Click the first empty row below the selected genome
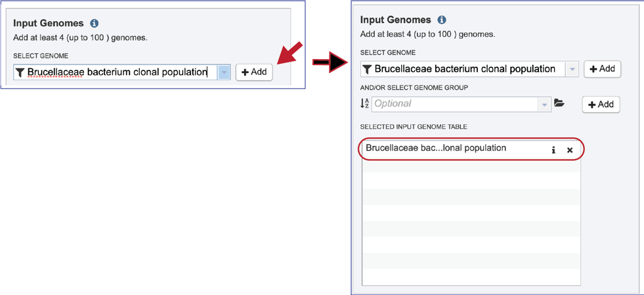Image resolution: width=644 pixels, height=295 pixels. point(471,164)
